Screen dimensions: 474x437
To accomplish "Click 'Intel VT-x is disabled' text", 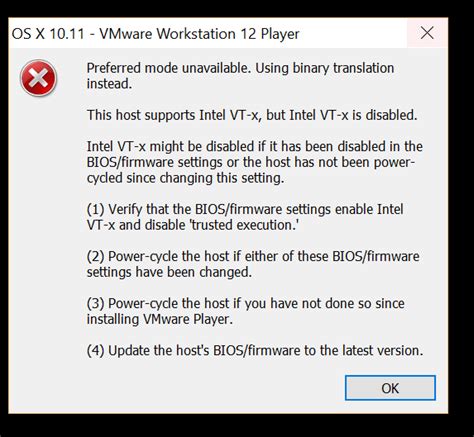I will [353, 115].
